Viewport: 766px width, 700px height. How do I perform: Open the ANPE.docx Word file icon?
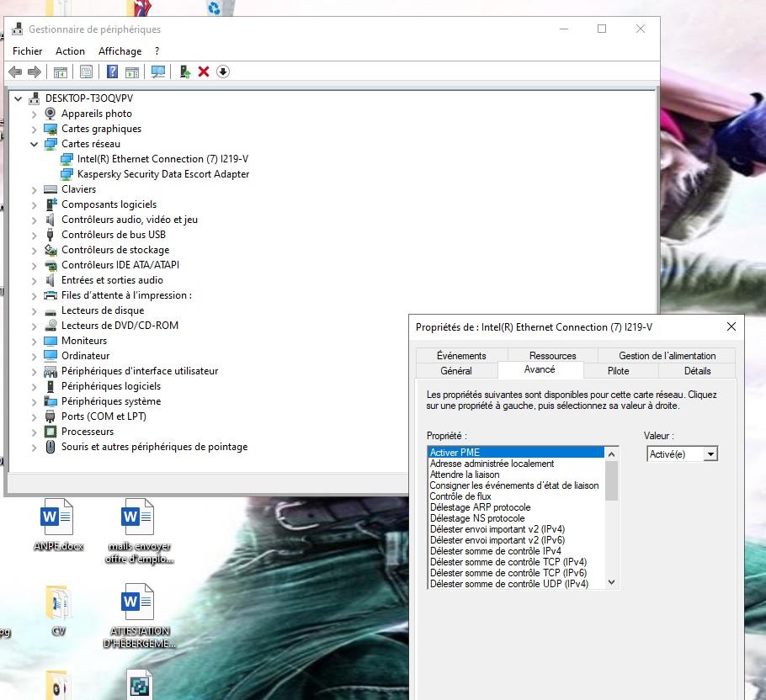click(x=58, y=517)
